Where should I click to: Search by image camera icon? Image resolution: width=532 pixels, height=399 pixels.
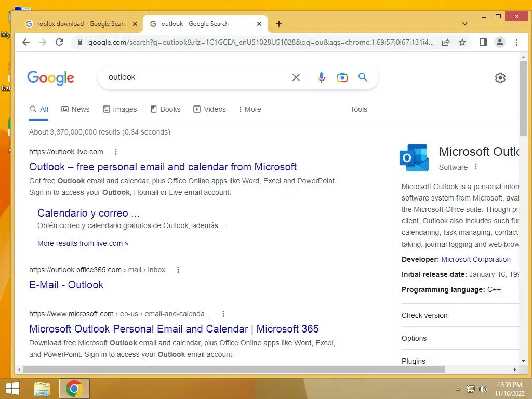coord(342,77)
